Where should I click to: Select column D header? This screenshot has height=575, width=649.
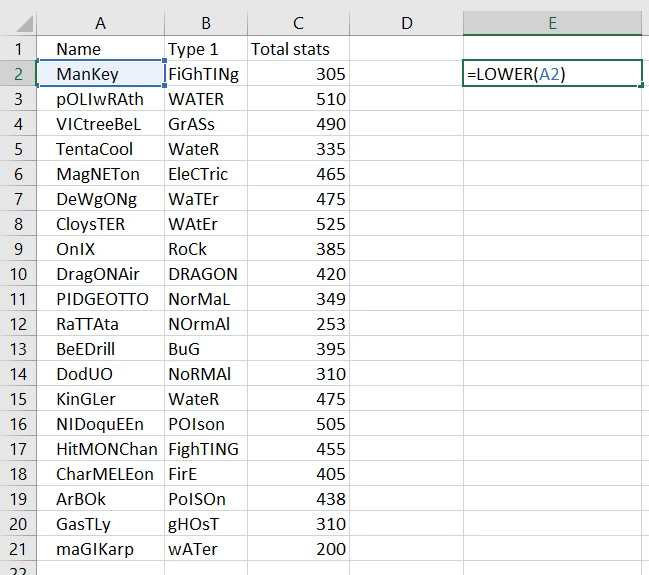tap(406, 23)
